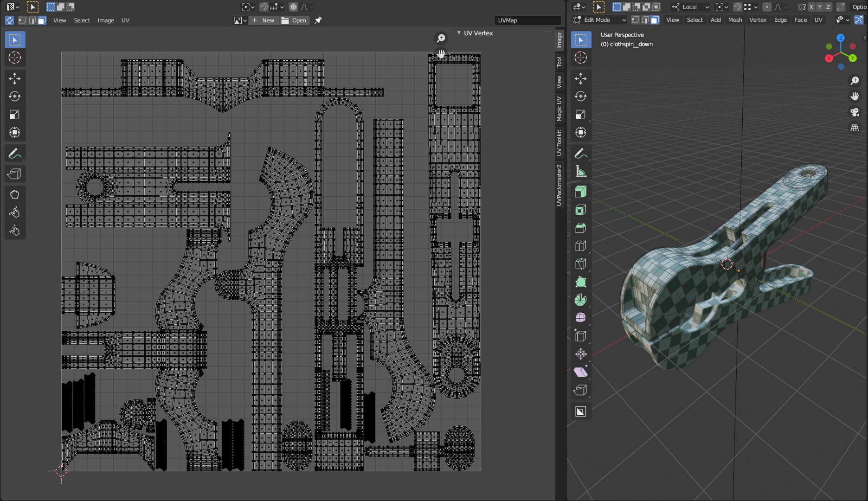Screen dimensions: 868x501
Task: Open the UV editor type dropdown
Action: 13,7
